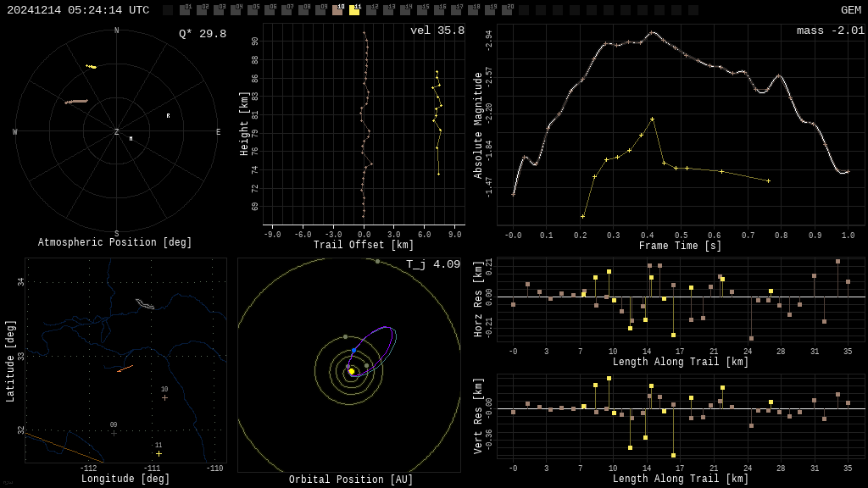Click the Q* 29.8 convergence angle value
This screenshot has width=868, height=488.
(x=202, y=34)
